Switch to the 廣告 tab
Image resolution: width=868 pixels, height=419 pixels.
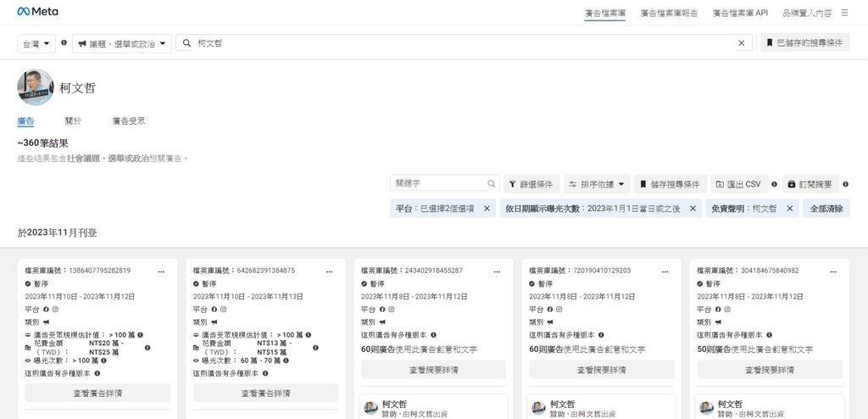pos(25,120)
